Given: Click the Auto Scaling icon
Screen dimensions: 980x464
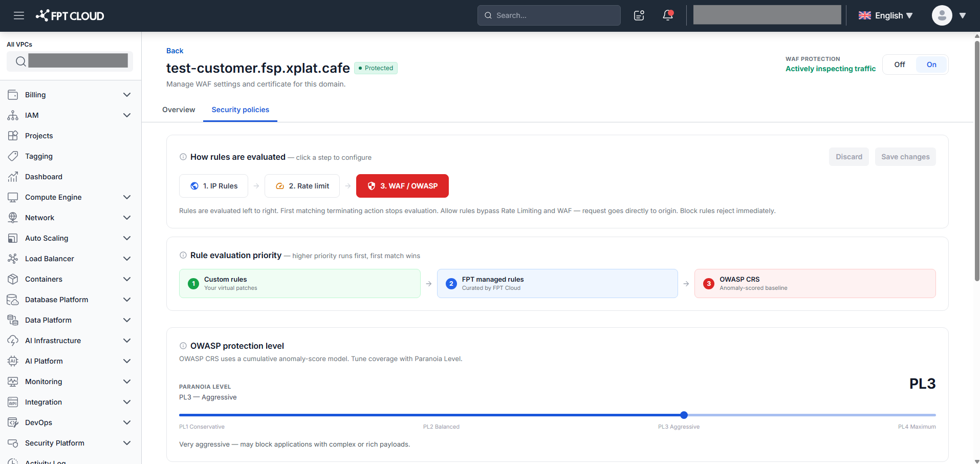Looking at the screenshot, I should click(x=13, y=238).
